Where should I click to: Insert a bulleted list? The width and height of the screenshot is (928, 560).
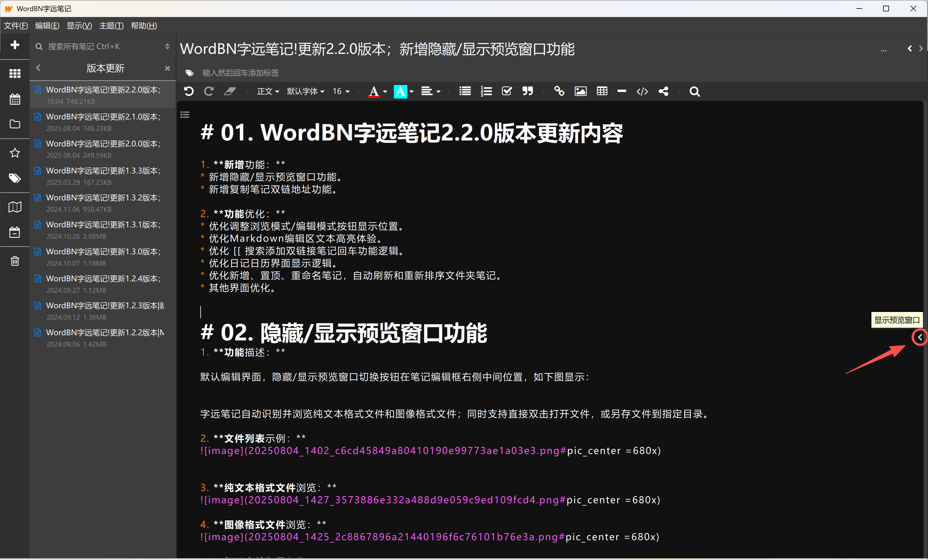[x=465, y=91]
